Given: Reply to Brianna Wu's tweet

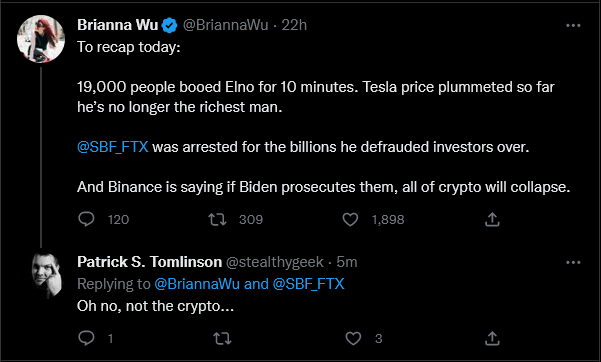Looking at the screenshot, I should (86, 219).
